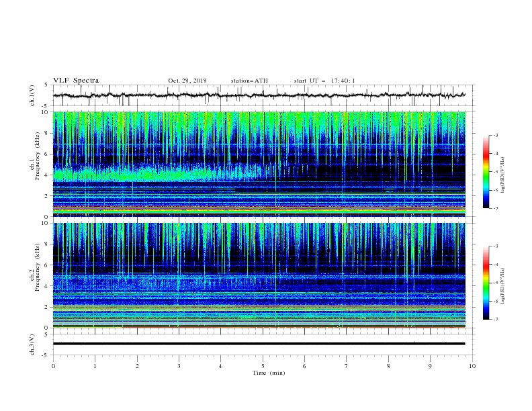This screenshot has width=532, height=411.
Task: Click the ch.2 spectrogram panel
Action: tap(259, 275)
